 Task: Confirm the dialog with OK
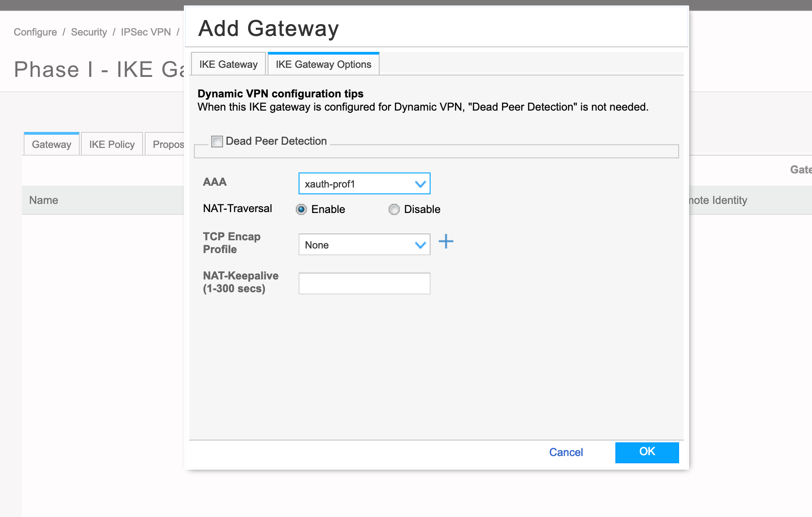point(647,452)
